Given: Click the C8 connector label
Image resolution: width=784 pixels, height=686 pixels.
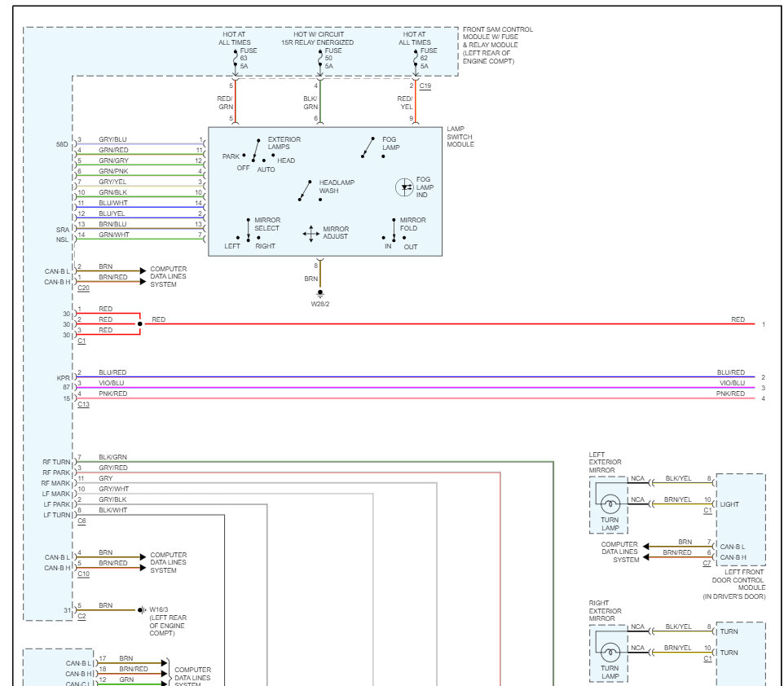Looking at the screenshot, I should pyautogui.click(x=82, y=521).
